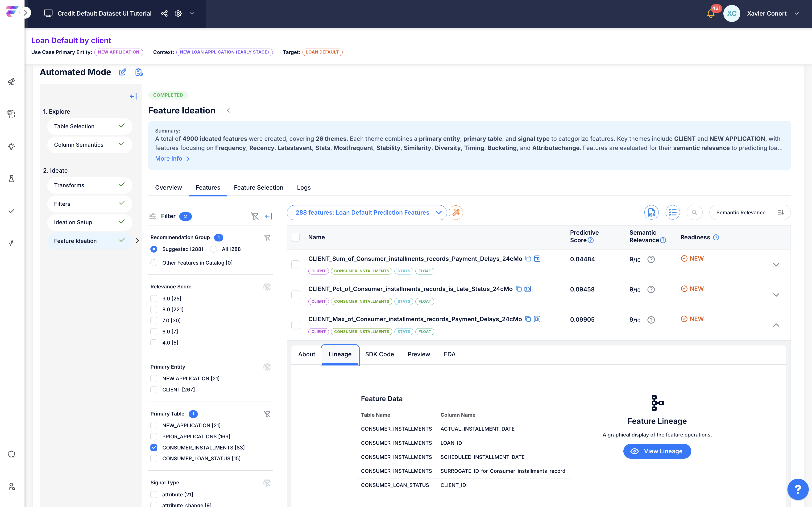
Task: Tick the 9.0 [25] relevance score checkbox
Action: (154, 299)
